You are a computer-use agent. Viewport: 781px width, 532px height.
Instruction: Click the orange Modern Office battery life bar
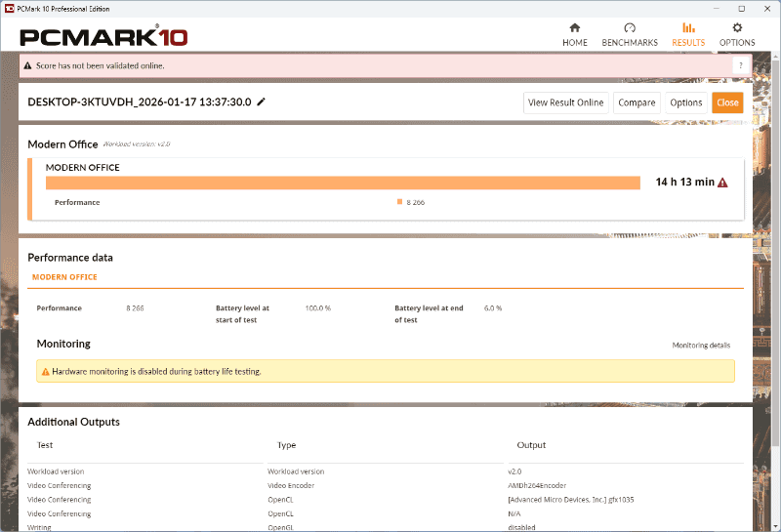[x=343, y=183]
